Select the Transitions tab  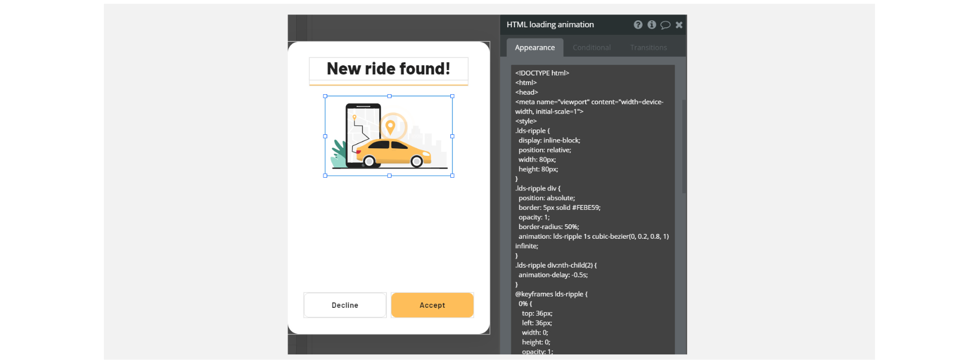(x=649, y=48)
